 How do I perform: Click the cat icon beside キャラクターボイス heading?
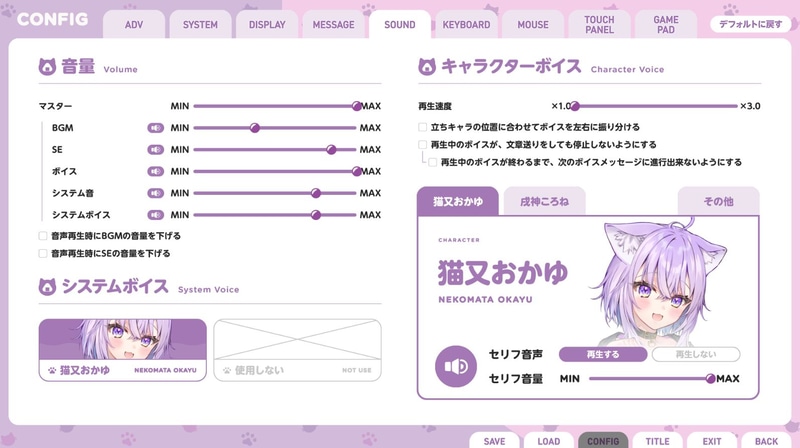[x=427, y=67]
